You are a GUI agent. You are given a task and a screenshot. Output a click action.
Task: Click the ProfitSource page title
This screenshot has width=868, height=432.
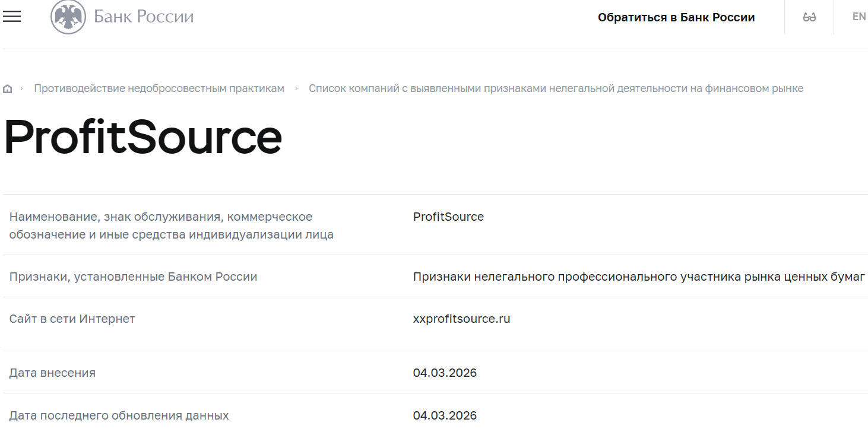tap(142, 138)
